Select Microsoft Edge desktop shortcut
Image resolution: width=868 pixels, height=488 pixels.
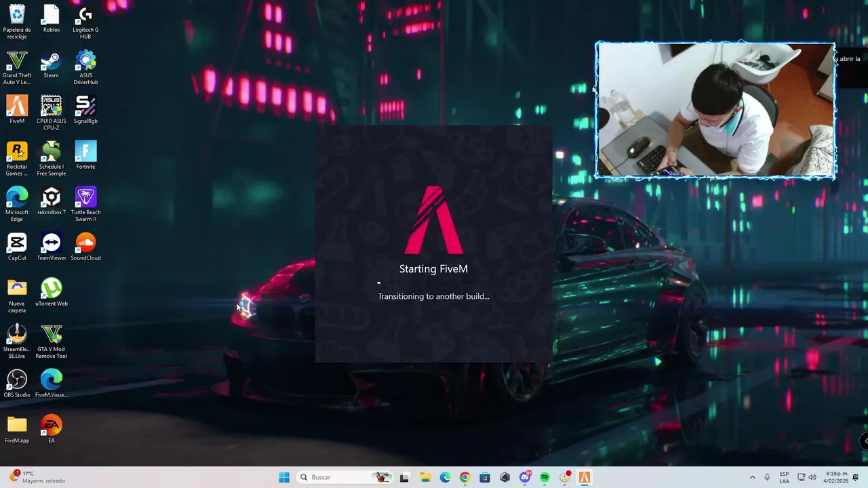click(17, 204)
